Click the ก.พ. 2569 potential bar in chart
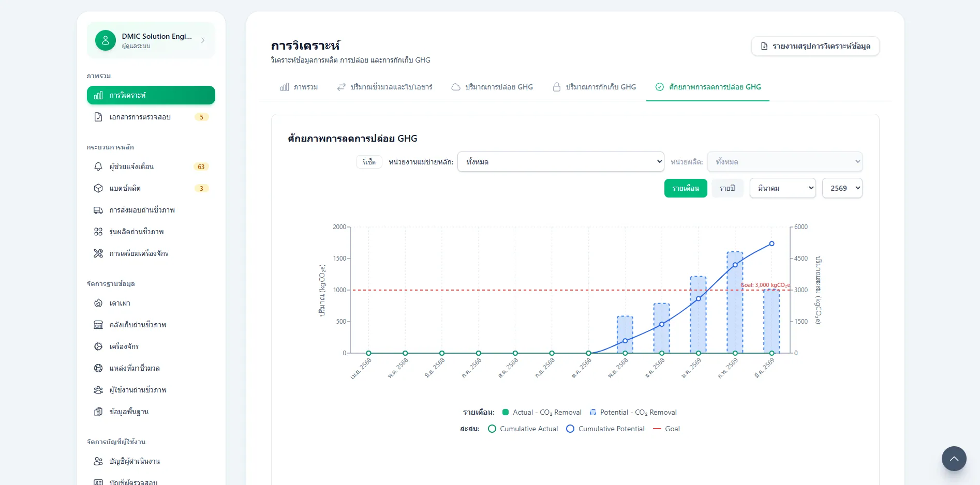 735,302
